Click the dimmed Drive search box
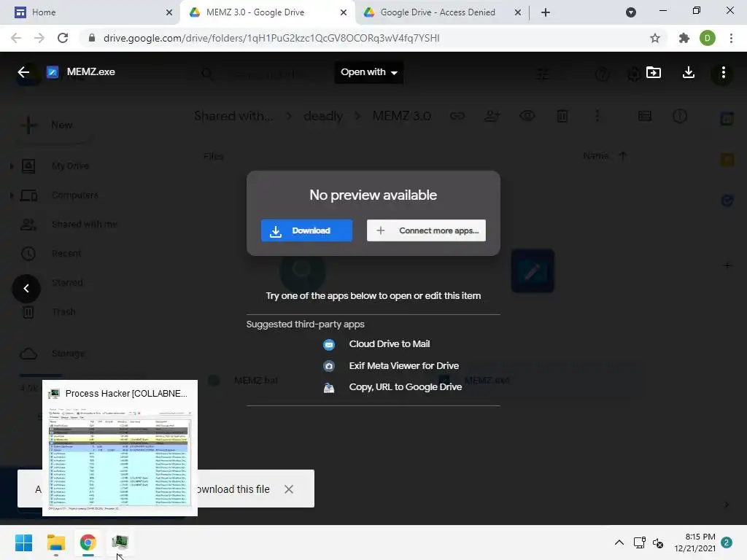The image size is (747, 560). point(267,74)
